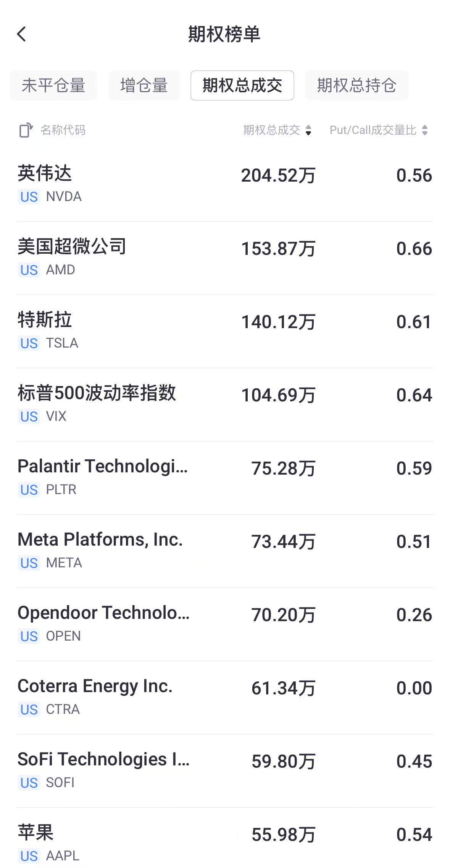Select the 期权总成交 tab
The image size is (450, 868).
(x=242, y=85)
